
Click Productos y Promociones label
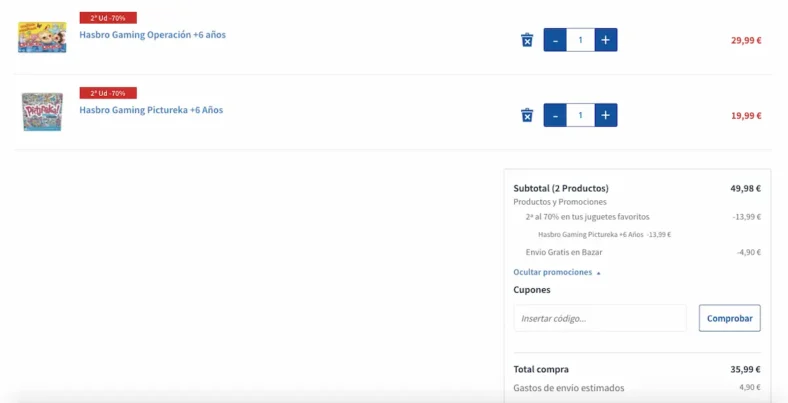point(560,202)
